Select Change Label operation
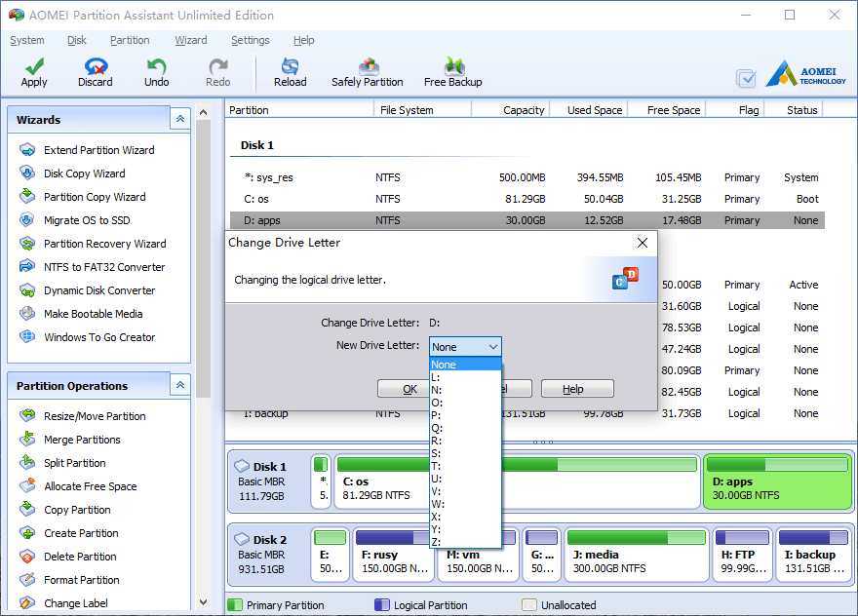Image resolution: width=858 pixels, height=616 pixels. 75,603
